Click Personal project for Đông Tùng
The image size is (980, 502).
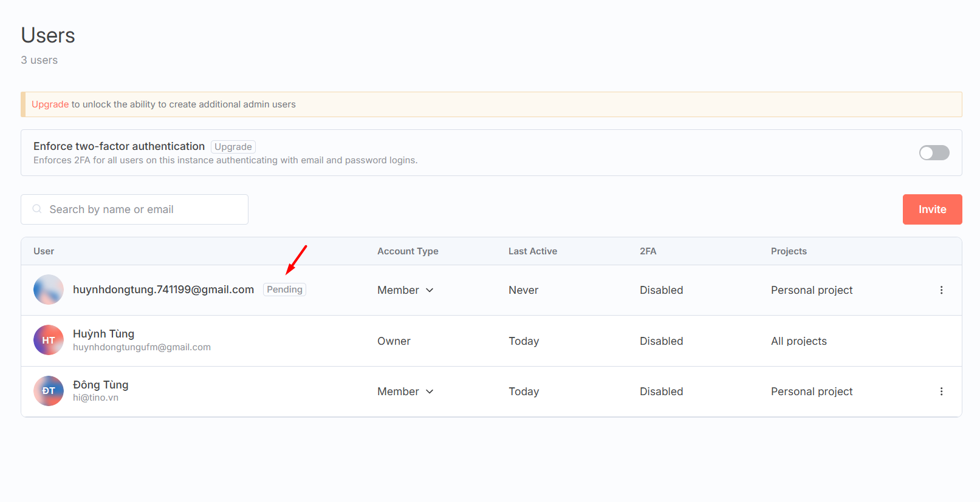click(x=812, y=392)
